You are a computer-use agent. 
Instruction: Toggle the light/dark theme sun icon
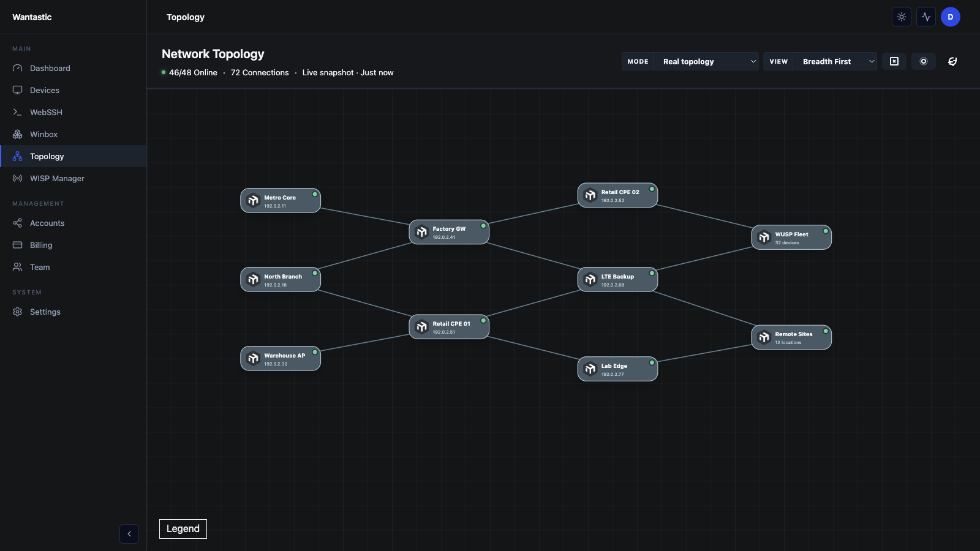click(901, 17)
